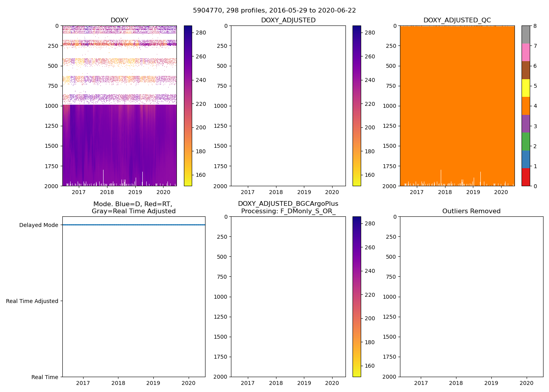Screen dimensions: 549x392
Task: Click the 'Delayed Mode' y-axis label
Action: pos(38,225)
